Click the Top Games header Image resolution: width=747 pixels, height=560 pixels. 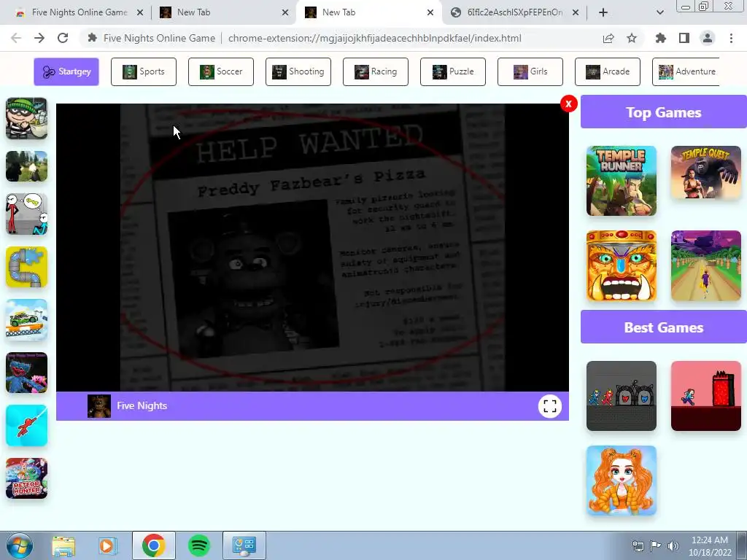[664, 112]
